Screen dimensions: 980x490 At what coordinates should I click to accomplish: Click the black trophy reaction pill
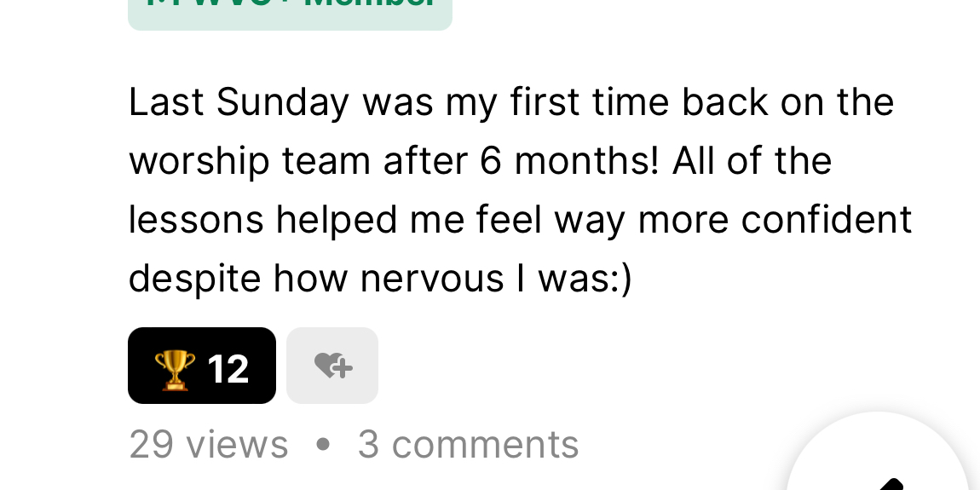click(x=202, y=366)
